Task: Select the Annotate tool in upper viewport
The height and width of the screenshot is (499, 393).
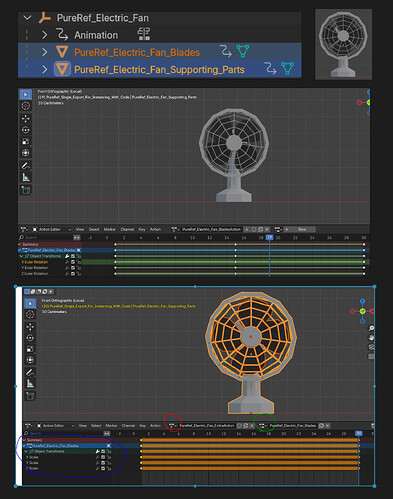Action: [25, 166]
